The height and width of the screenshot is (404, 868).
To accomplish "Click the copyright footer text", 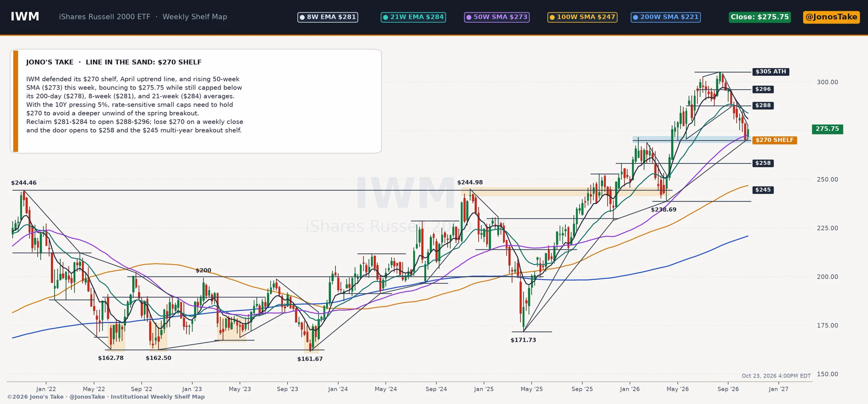I will [x=106, y=397].
